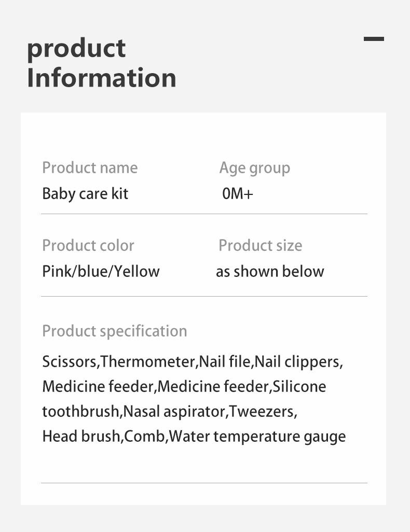Viewport: 410px width, 532px height.
Task: Click the dark dash icon at top right
Action: click(x=374, y=39)
